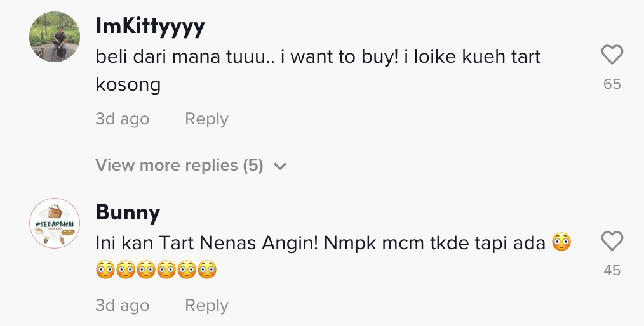The image size is (644, 326).
Task: Click the word 'kosong' in ImKittyyyy's comment
Action: [x=128, y=84]
